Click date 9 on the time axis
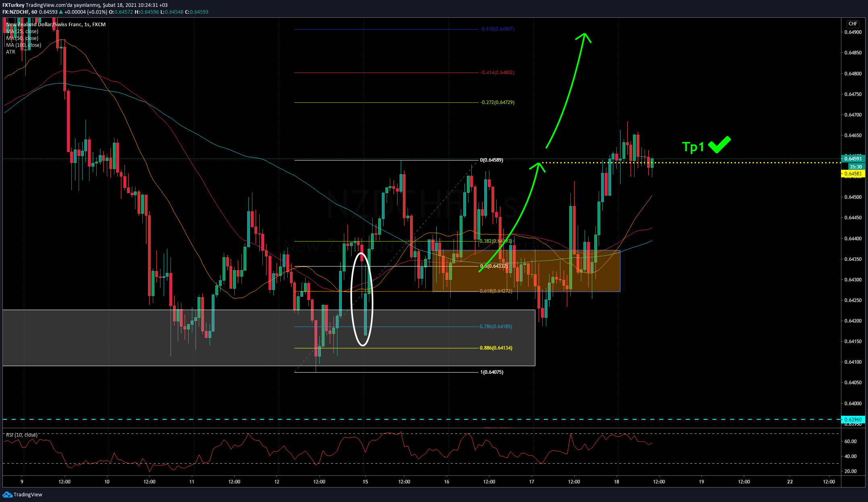 tap(22, 481)
